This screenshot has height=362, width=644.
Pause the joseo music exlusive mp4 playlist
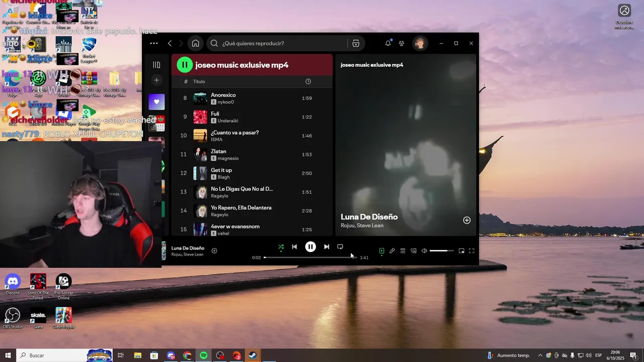[x=185, y=64]
